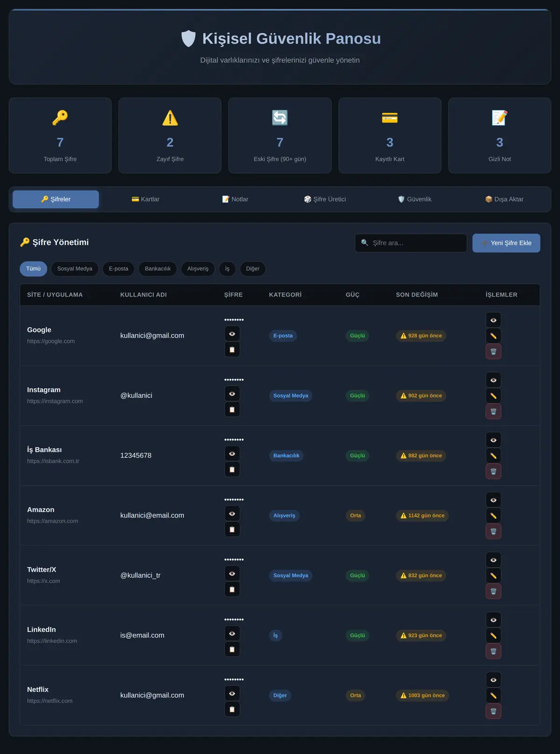Copy the Netflix password to clipboard
The width and height of the screenshot is (560, 754).
[232, 709]
